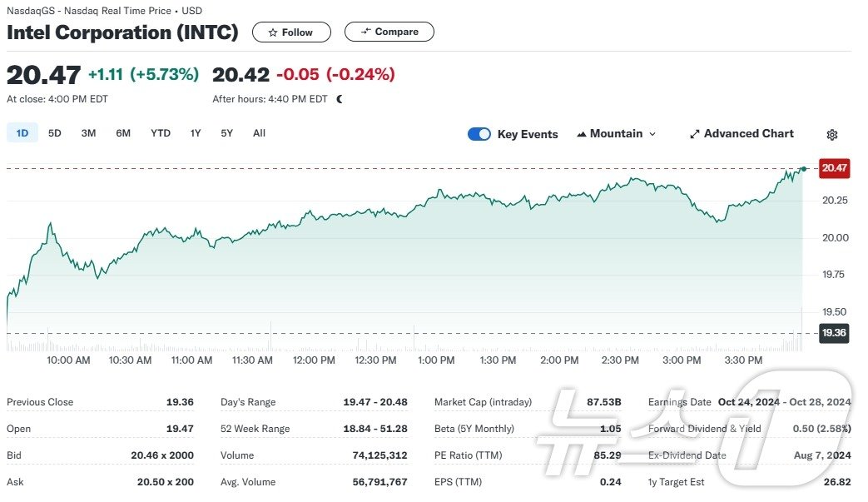This screenshot has width=868, height=502.
Task: Toggle the Key Events switch
Action: point(479,134)
